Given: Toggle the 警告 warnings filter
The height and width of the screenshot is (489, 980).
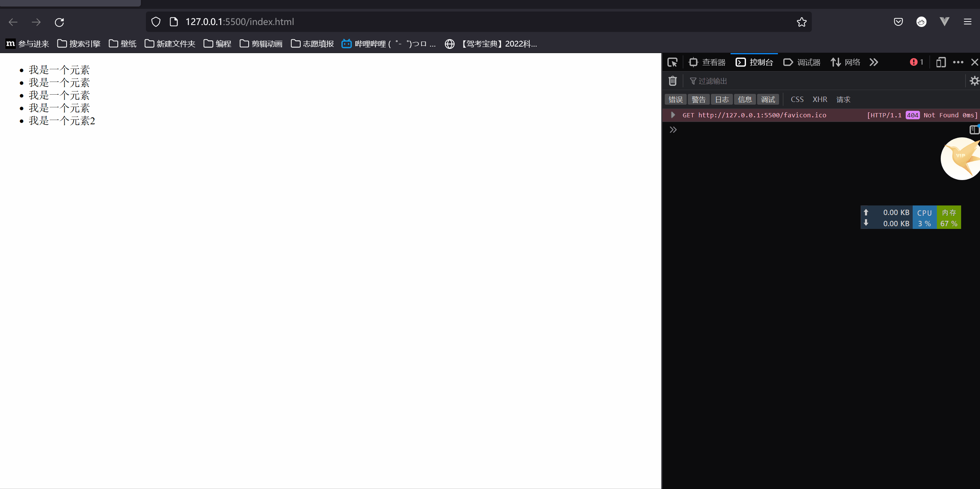Looking at the screenshot, I should coord(699,100).
